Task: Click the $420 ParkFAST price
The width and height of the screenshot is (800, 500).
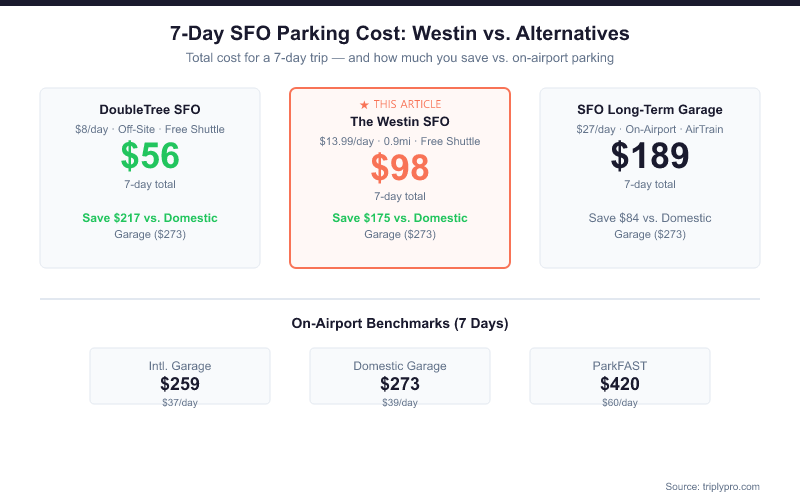Action: point(620,384)
